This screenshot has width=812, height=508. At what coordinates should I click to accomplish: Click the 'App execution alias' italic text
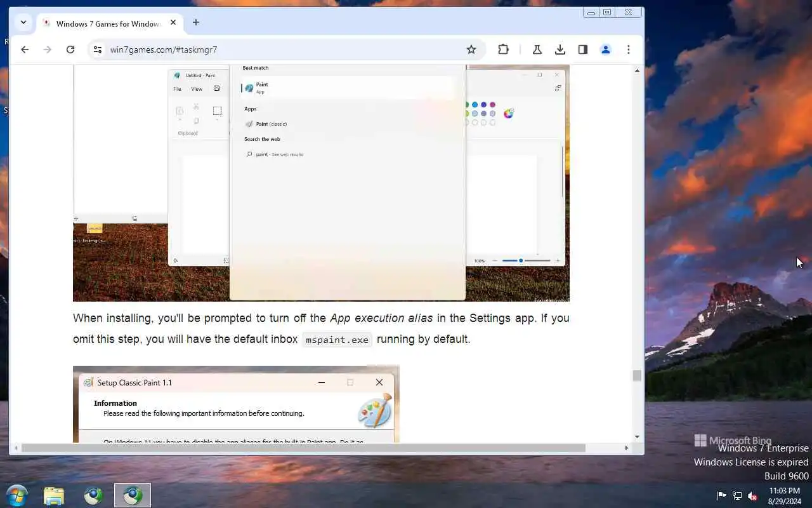point(381,318)
